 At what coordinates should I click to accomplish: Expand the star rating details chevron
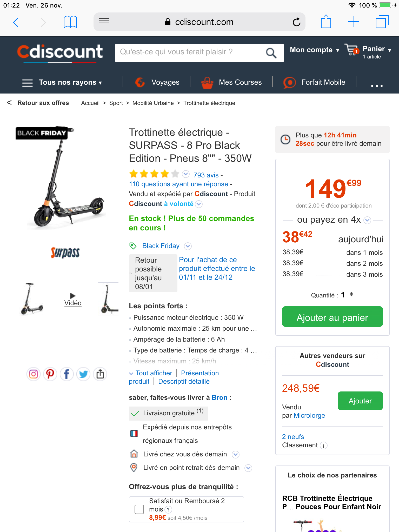click(185, 174)
